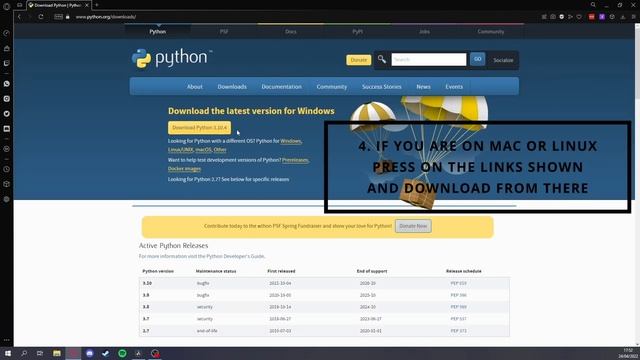This screenshot has width=640, height=360.
Task: Reload the page with the refresh icon
Action: pyautogui.click(x=41, y=17)
